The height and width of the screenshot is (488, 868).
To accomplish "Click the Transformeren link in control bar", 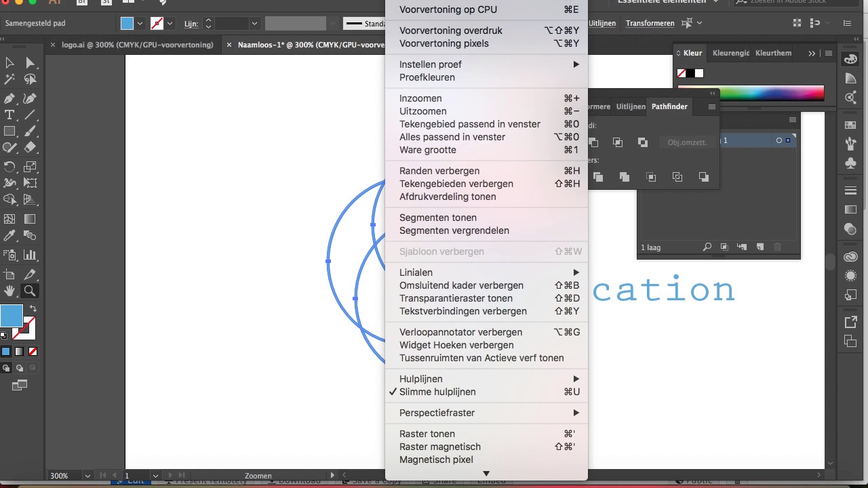I will point(650,24).
